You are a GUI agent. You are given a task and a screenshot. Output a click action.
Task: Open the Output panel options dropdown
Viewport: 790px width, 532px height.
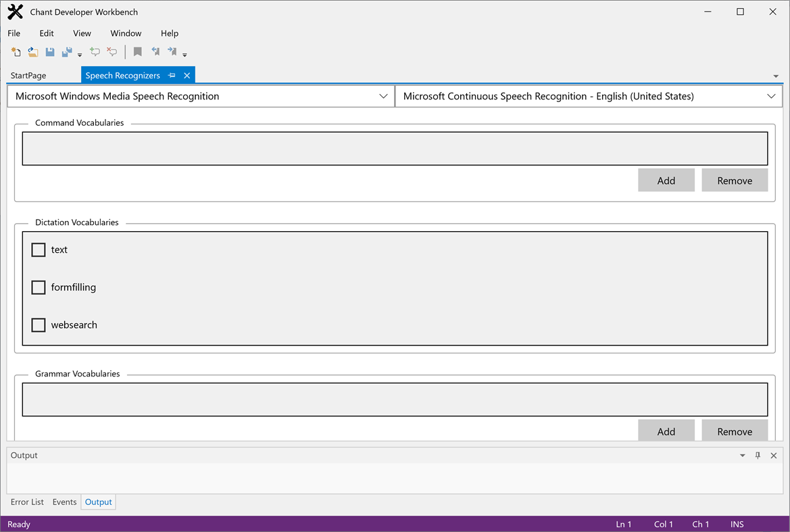742,455
